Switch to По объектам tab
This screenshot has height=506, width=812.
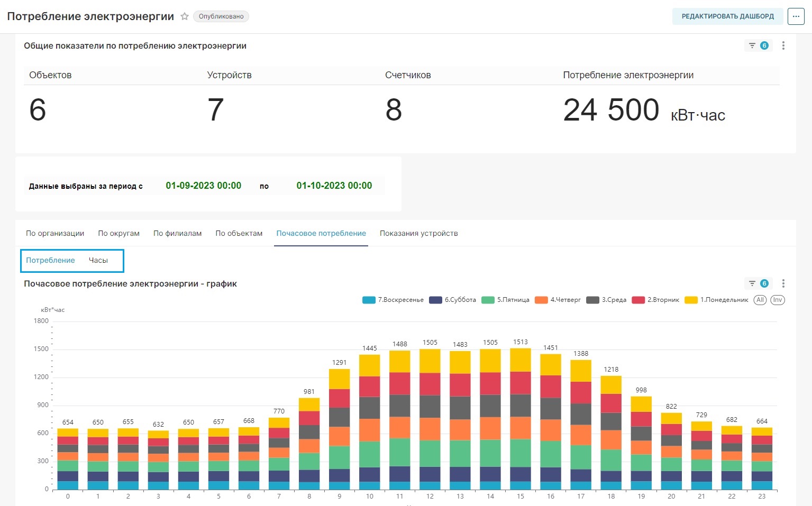click(x=239, y=233)
